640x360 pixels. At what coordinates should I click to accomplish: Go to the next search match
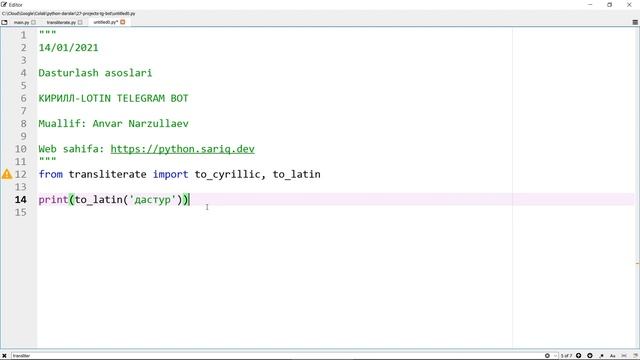590,356
